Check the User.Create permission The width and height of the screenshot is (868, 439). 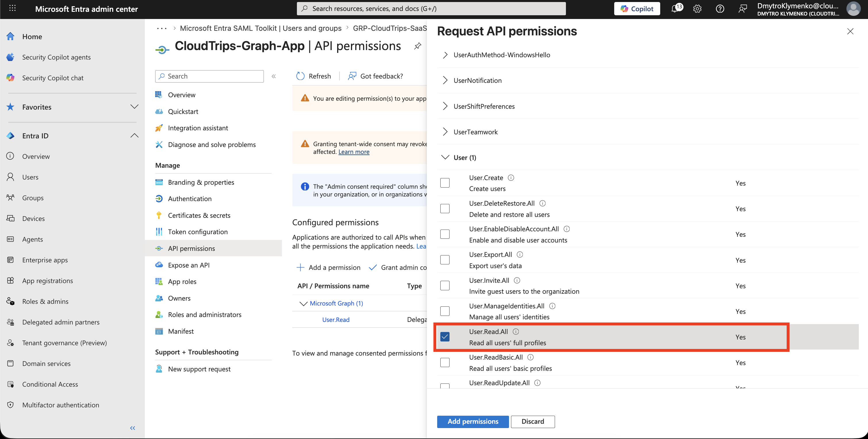coord(445,183)
